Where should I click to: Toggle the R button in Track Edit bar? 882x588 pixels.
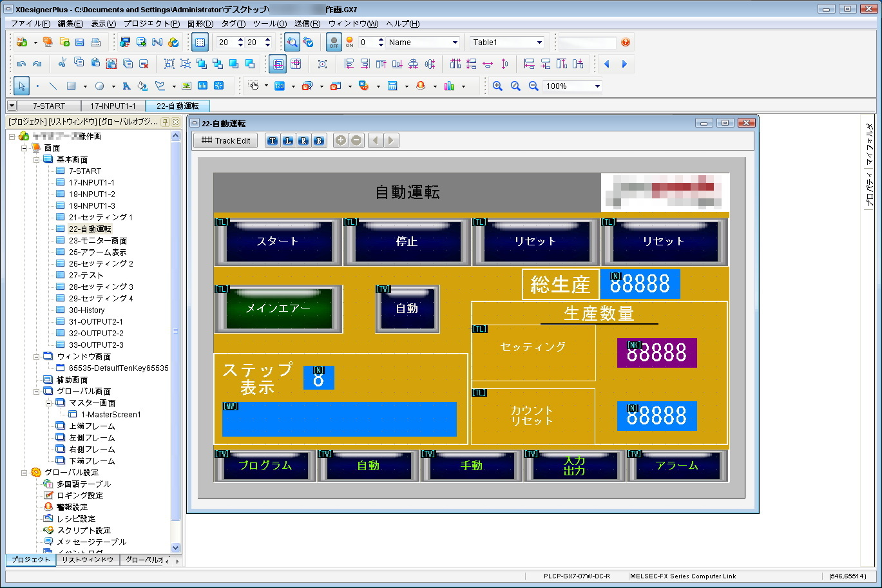coord(303,140)
